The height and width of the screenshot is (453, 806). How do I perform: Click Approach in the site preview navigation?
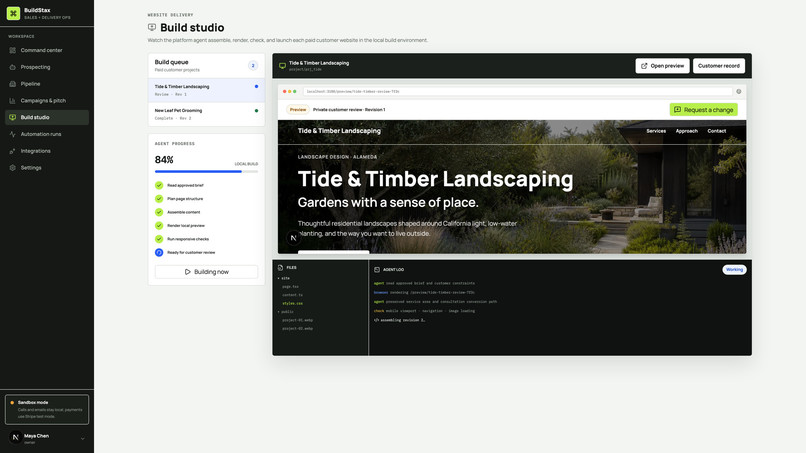point(686,131)
